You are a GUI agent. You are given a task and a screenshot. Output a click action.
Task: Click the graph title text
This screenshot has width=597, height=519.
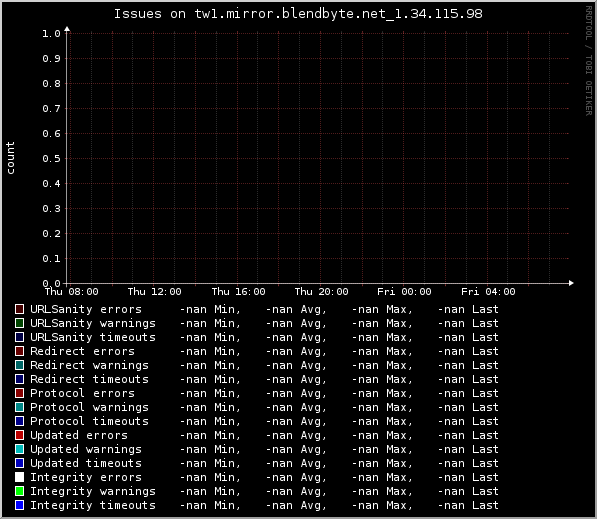coord(298,14)
